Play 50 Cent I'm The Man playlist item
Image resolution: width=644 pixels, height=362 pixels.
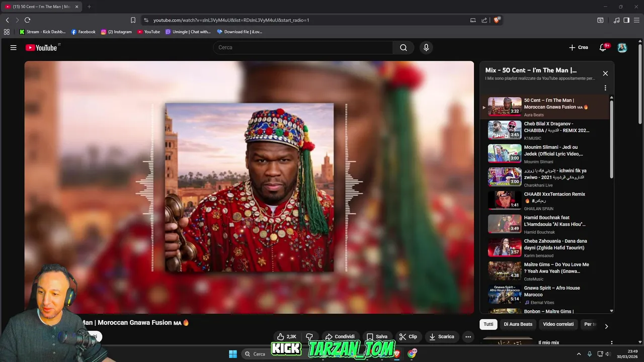coord(545,107)
